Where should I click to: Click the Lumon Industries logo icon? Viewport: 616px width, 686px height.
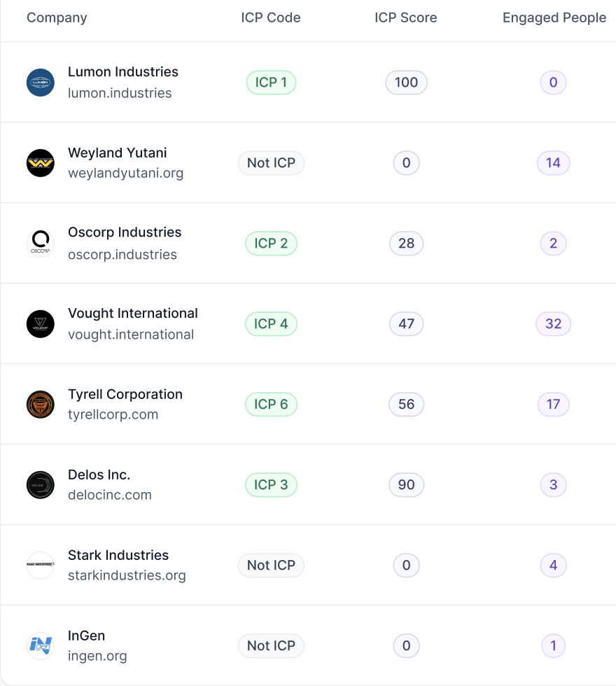click(x=41, y=83)
